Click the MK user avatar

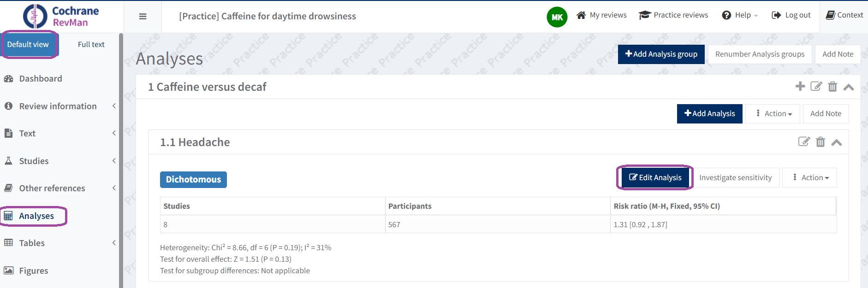(x=557, y=17)
